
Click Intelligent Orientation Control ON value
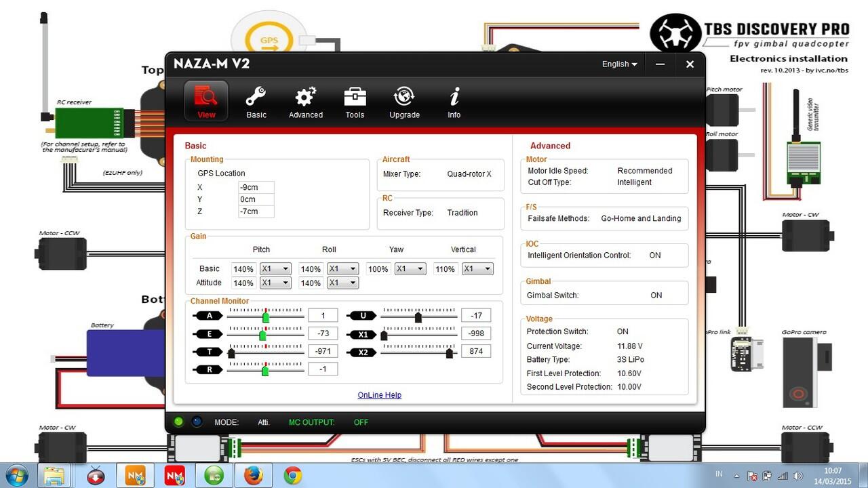655,256
